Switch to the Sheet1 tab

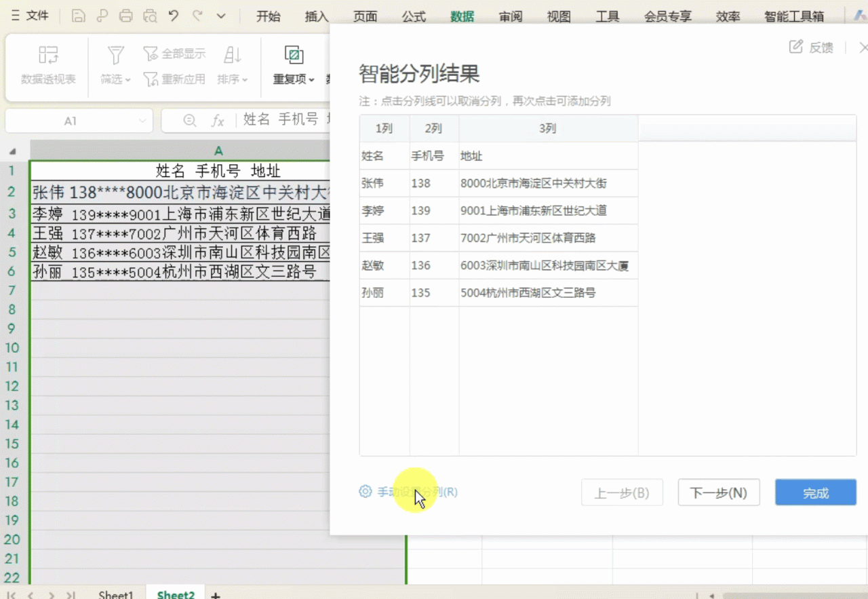(116, 595)
